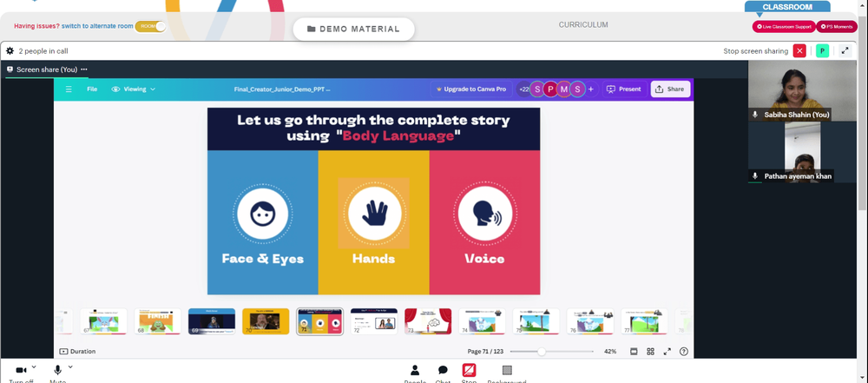Select slide 73 thumbnail
868x383 pixels.
click(428, 321)
